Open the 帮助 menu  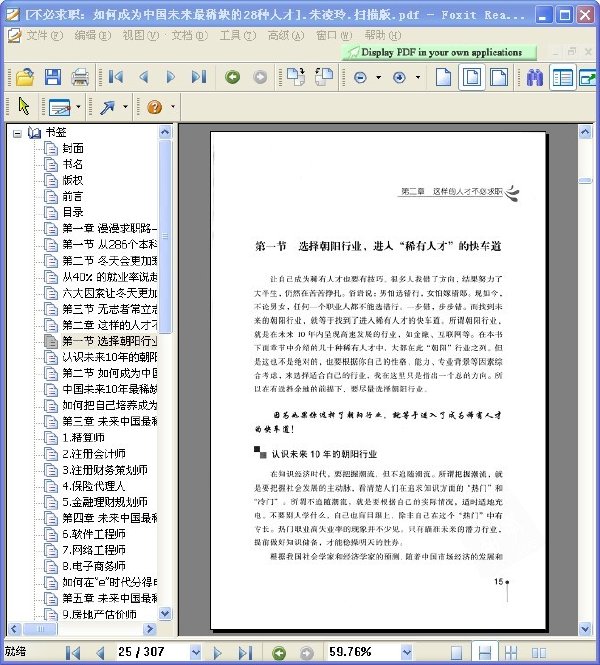382,35
